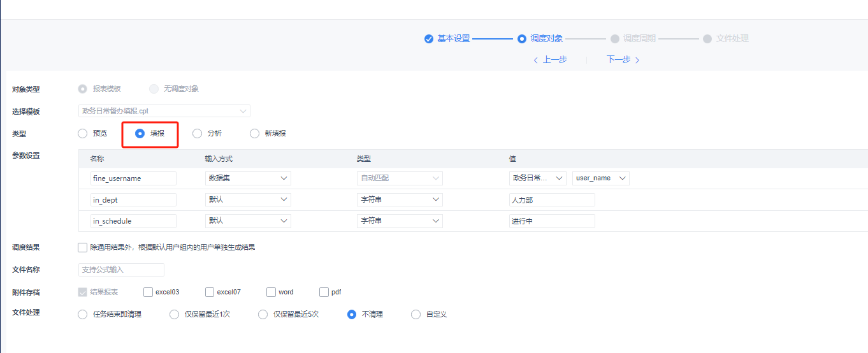
Task: Proceed with 下一步 link
Action: [623, 60]
